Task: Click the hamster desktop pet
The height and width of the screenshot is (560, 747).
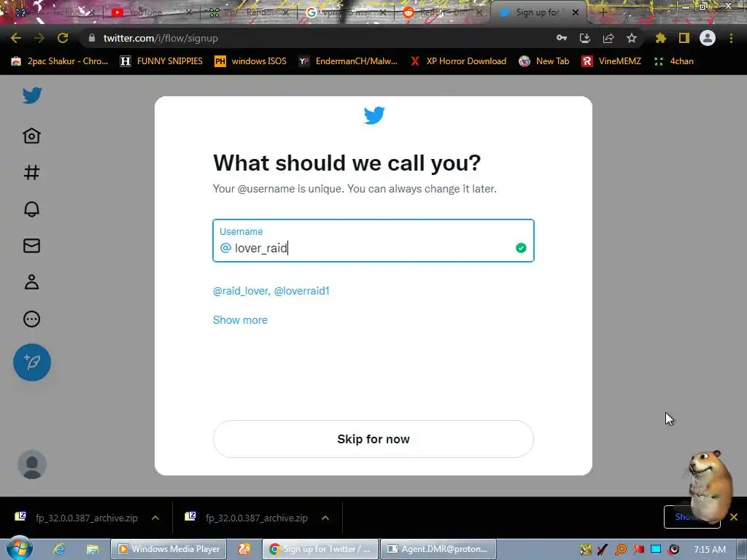Action: [709, 486]
